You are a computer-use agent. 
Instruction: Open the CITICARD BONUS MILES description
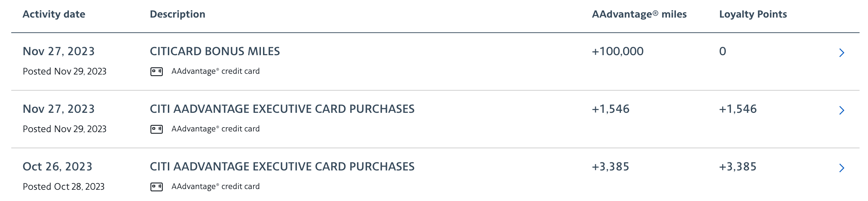(215, 51)
